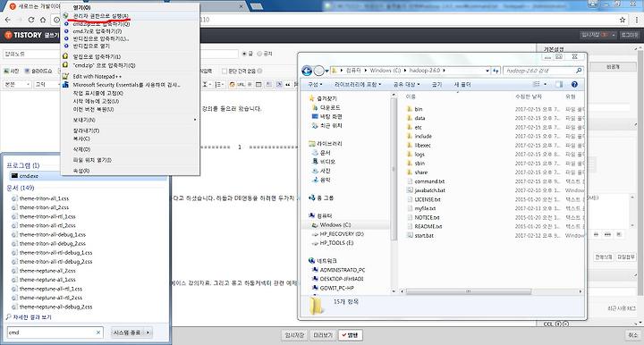Click the URL link editor icon
Screen dimensions: 644x345
click(x=241, y=85)
